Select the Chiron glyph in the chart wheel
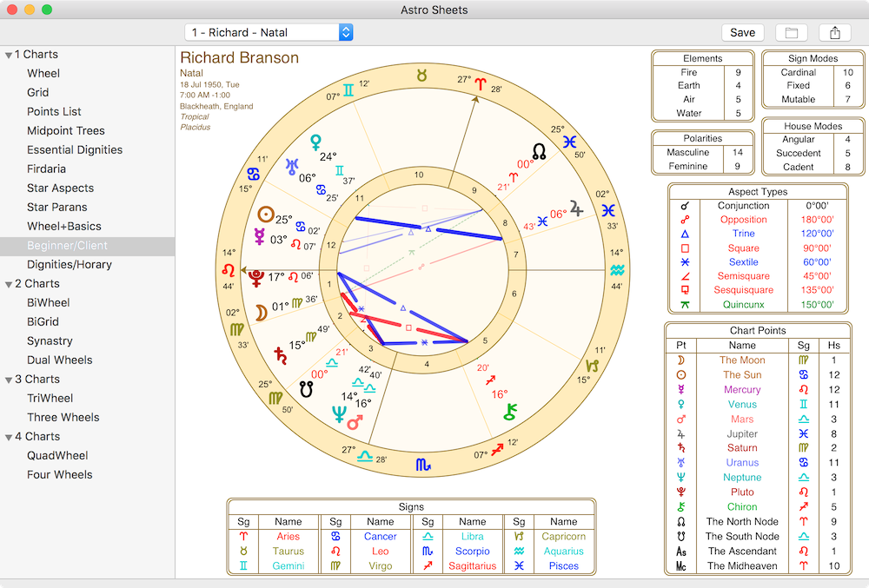The width and height of the screenshot is (869, 588). [510, 412]
